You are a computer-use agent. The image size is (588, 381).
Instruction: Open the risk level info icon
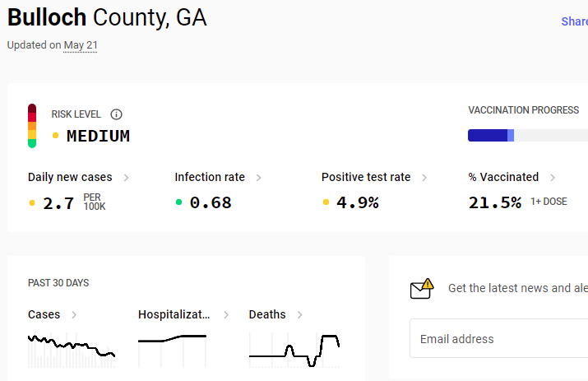tap(116, 114)
